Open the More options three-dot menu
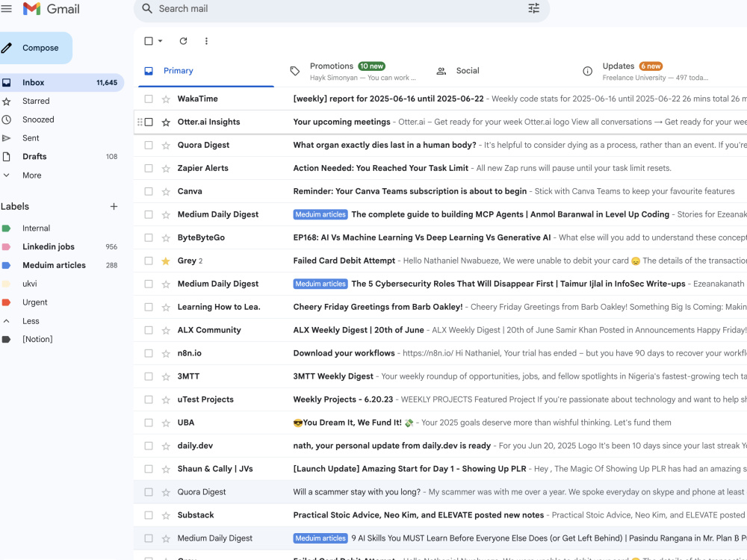The height and width of the screenshot is (560, 747). pyautogui.click(x=206, y=41)
